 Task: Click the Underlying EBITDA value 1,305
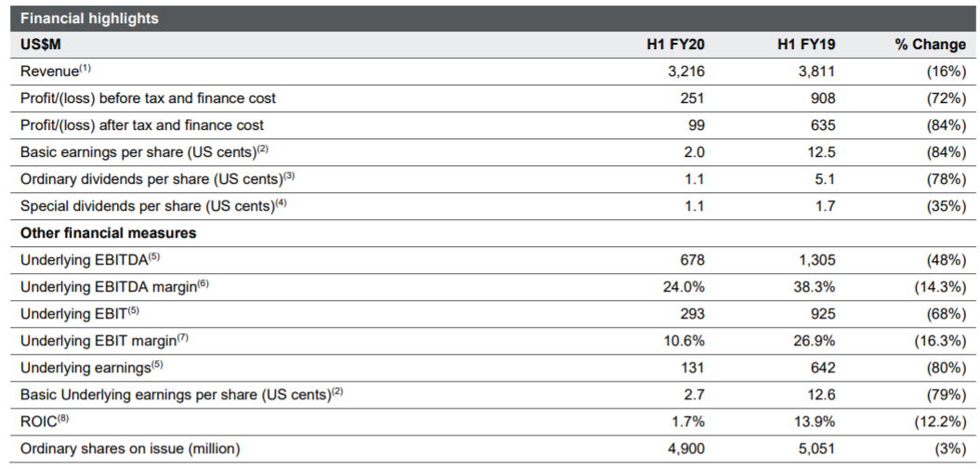point(817,260)
